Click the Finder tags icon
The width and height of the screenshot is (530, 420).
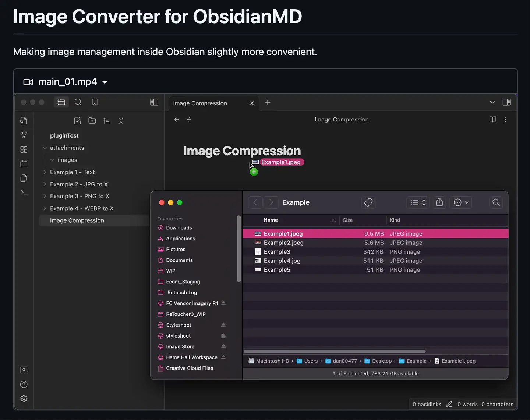(368, 202)
